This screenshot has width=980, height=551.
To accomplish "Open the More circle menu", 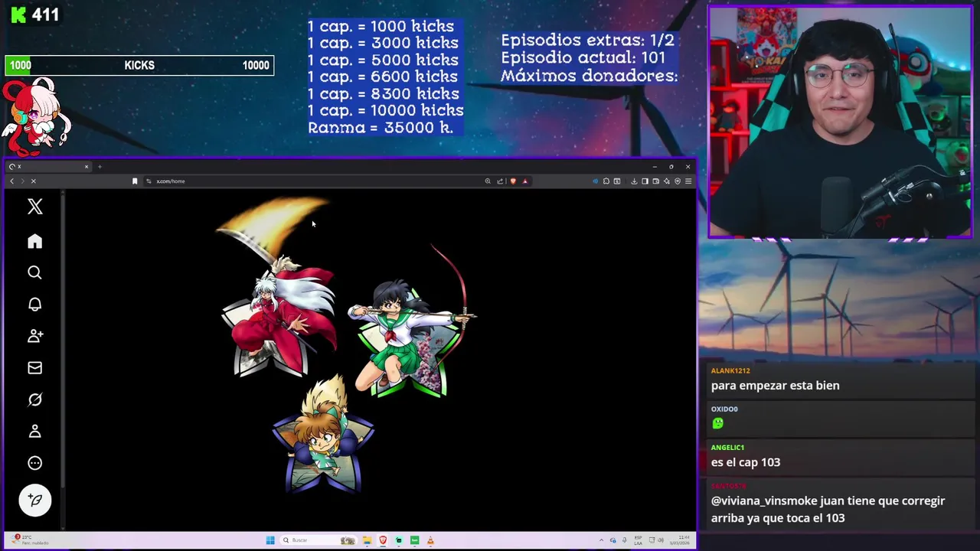I will (x=34, y=463).
